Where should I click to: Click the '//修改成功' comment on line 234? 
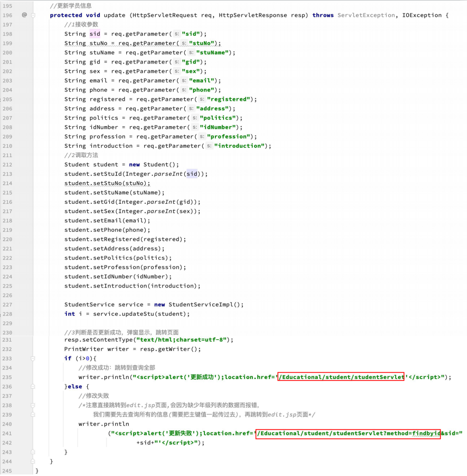[x=117, y=368]
